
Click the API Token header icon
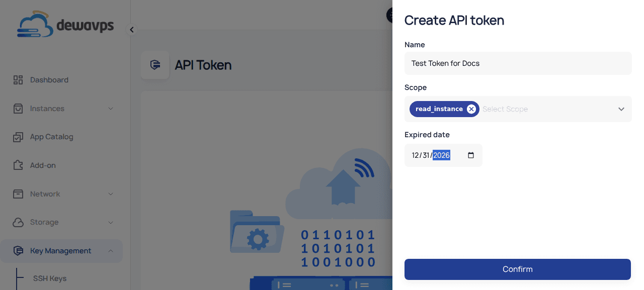pyautogui.click(x=155, y=65)
